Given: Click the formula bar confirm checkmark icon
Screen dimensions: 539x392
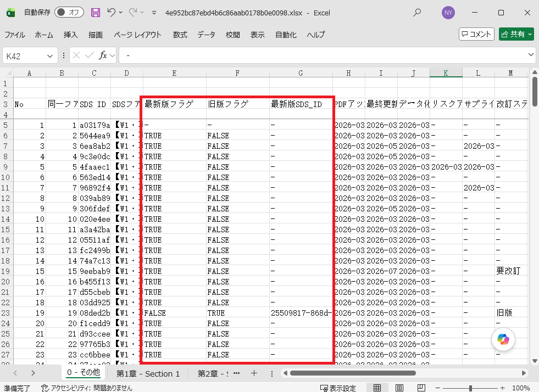Looking at the screenshot, I should [x=90, y=55].
